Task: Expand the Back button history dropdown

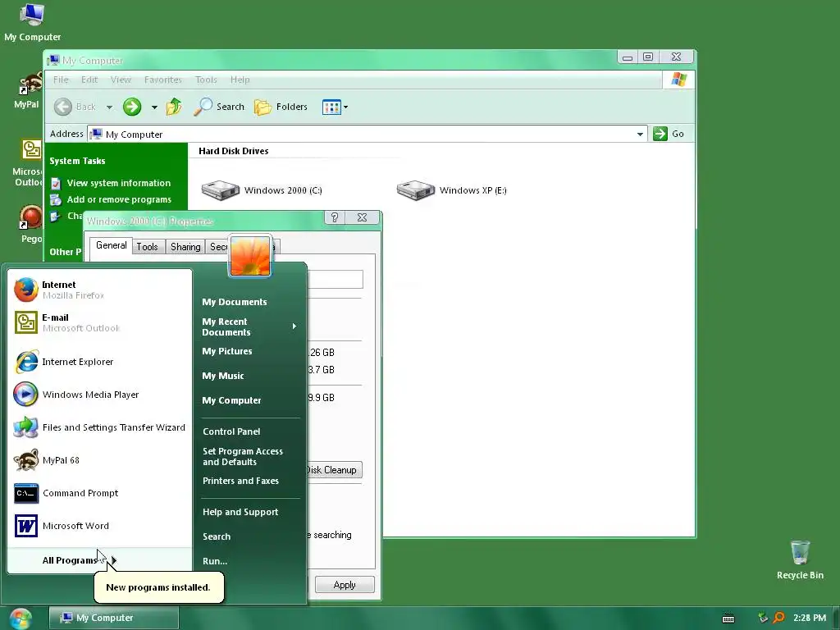Action: 109,107
